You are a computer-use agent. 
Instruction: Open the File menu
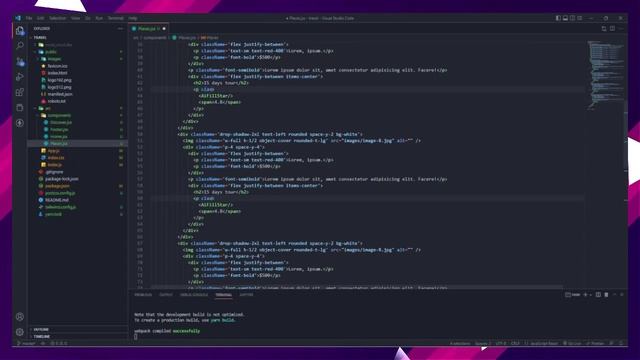pos(29,18)
